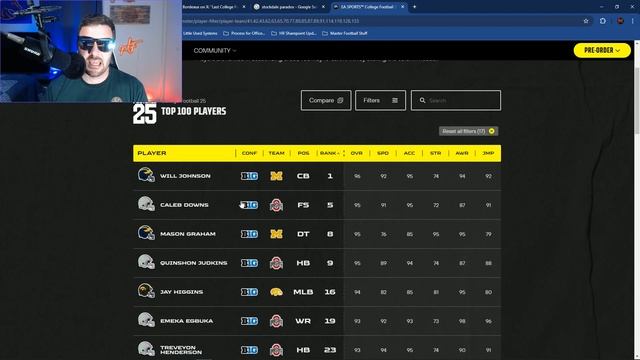Close the EA SPORTS College Football tab

tap(402, 7)
